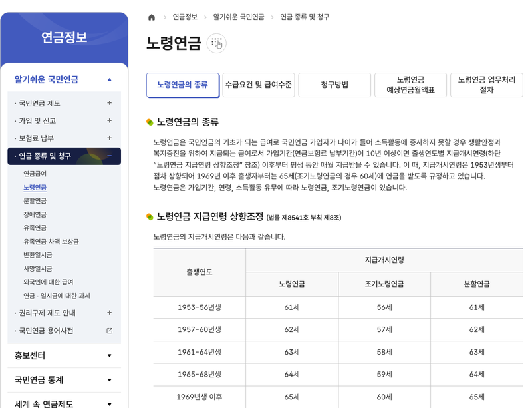Open 유족연금 sidebar link
This screenshot has height=408, width=532.
(x=35, y=228)
